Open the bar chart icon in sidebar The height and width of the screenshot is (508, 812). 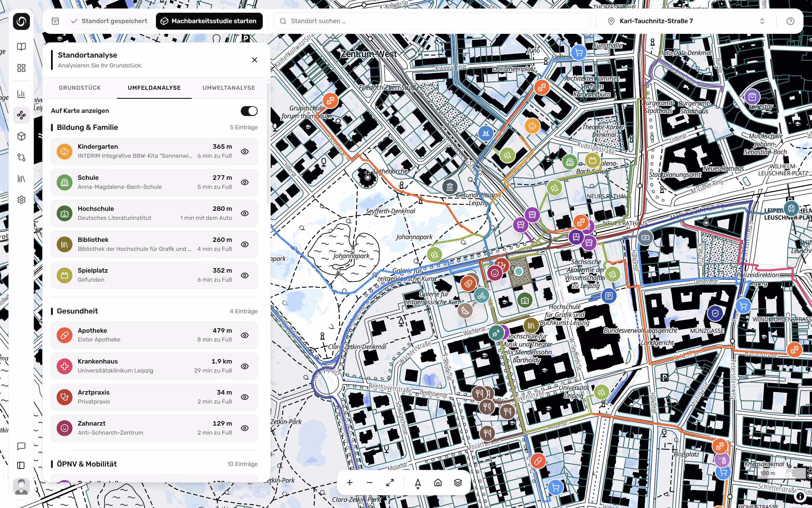tap(21, 94)
